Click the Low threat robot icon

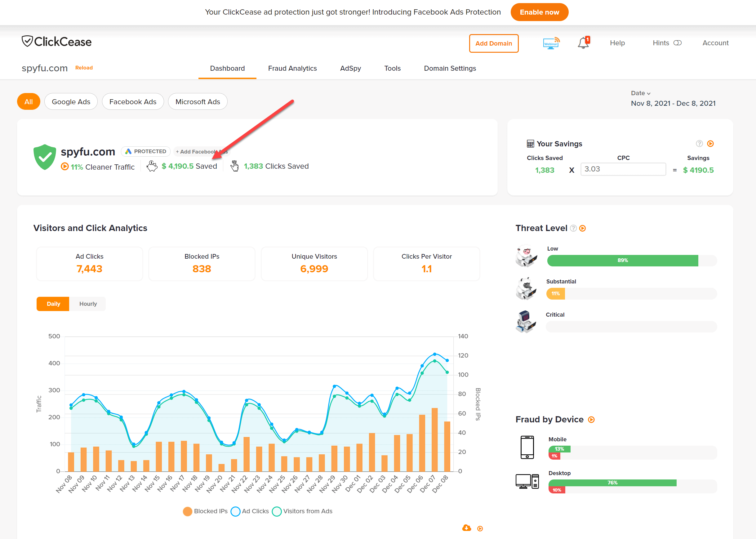coord(526,256)
